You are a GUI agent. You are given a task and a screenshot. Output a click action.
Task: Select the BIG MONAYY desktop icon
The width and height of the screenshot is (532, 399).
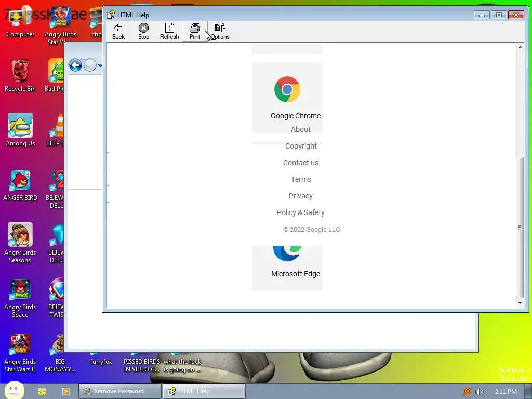pos(60,353)
